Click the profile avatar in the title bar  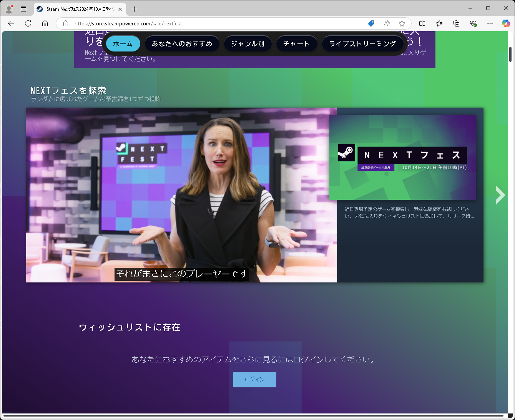8,8
